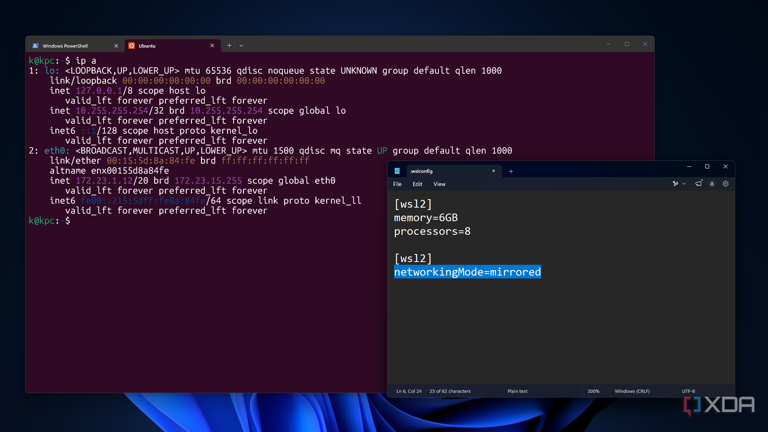
Task: Click the unsaved-changes dot on the .wslconfig tab
Action: (x=493, y=171)
